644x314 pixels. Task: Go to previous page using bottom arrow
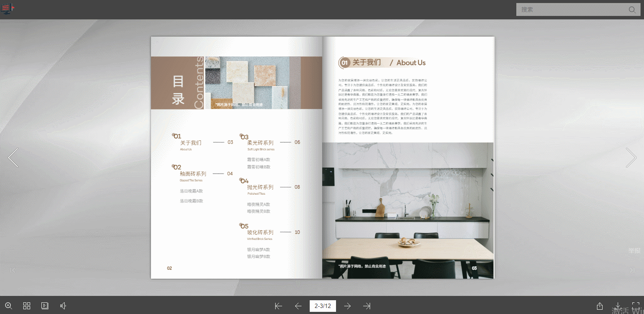(x=298, y=306)
